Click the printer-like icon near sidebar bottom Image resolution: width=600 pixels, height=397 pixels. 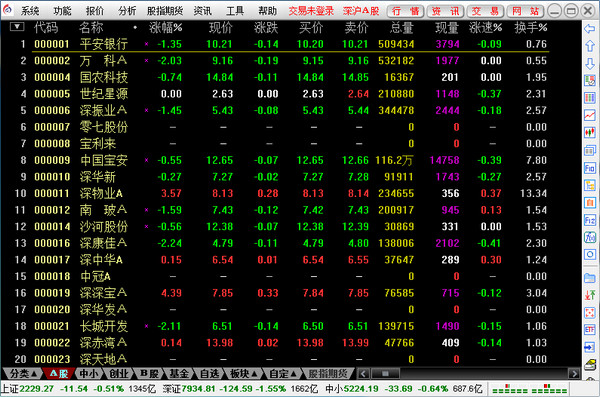pos(590,364)
